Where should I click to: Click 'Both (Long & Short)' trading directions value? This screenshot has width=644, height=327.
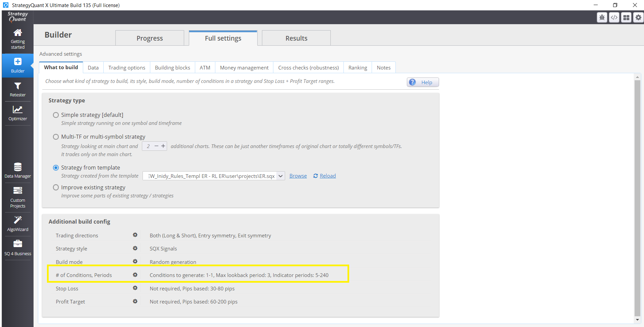tap(210, 235)
